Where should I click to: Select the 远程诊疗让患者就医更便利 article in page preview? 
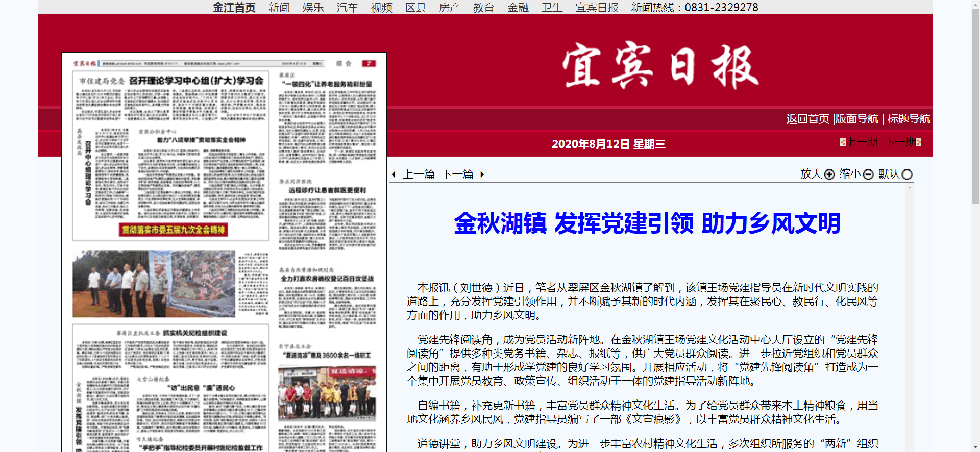point(327,190)
